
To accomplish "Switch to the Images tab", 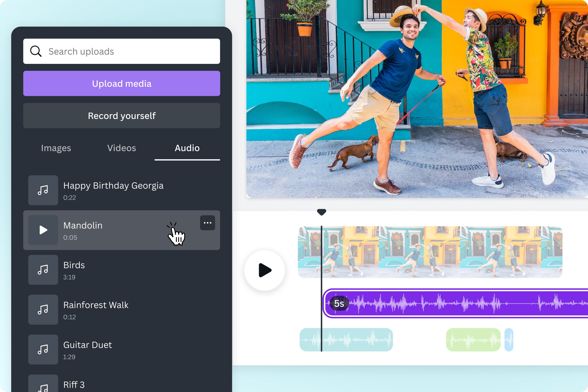I will click(56, 147).
